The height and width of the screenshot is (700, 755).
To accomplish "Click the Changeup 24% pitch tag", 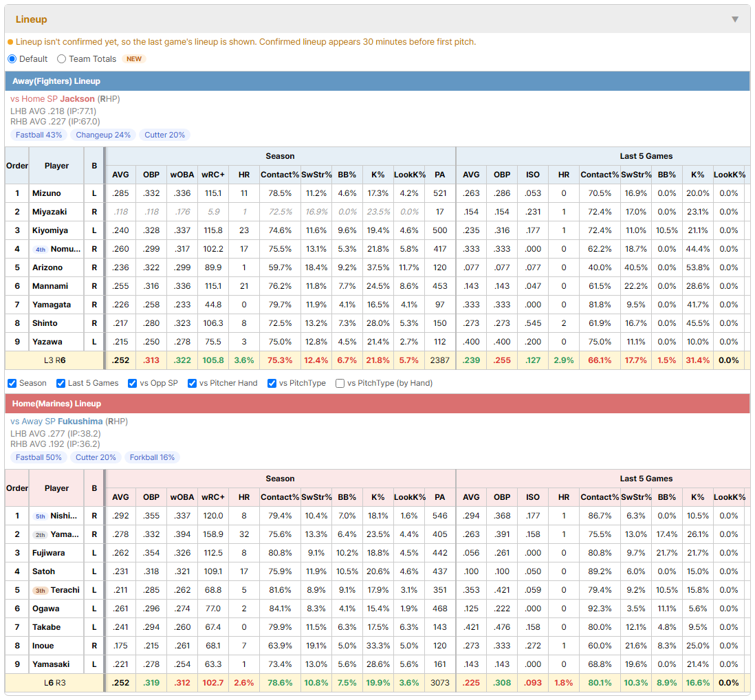I will point(103,135).
